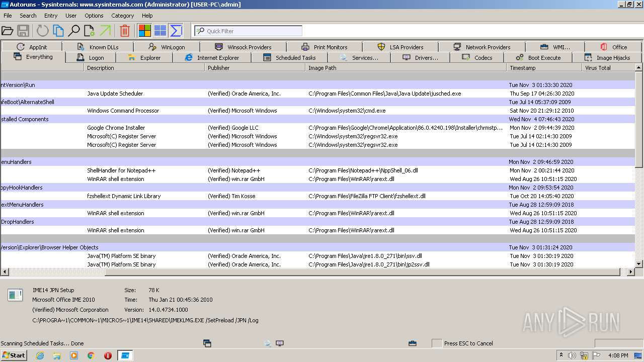The width and height of the screenshot is (644, 362).
Task: Click the Save toolbar icon
Action: [x=23, y=31]
